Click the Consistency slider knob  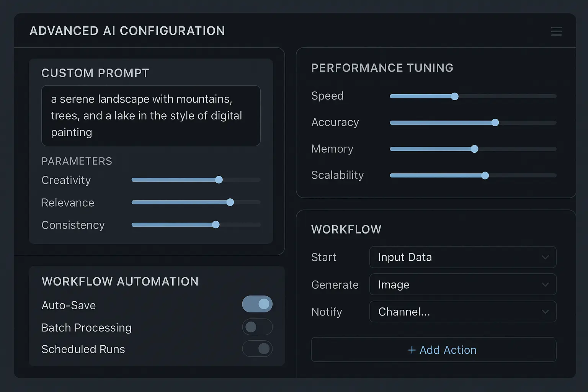(216, 225)
